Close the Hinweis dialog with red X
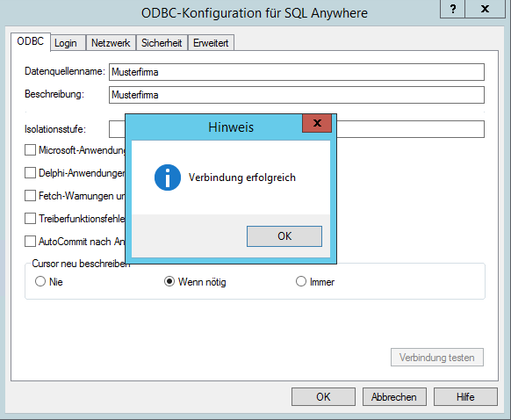 (x=317, y=123)
